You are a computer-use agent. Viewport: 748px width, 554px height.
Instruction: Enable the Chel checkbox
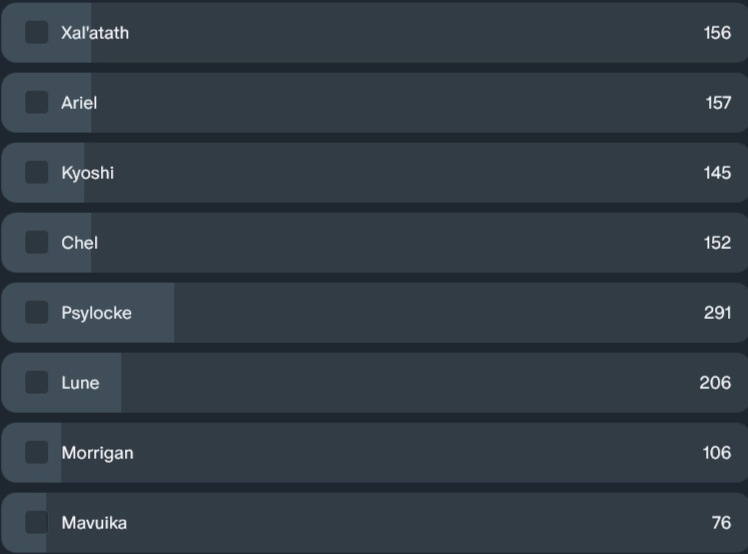(x=37, y=243)
